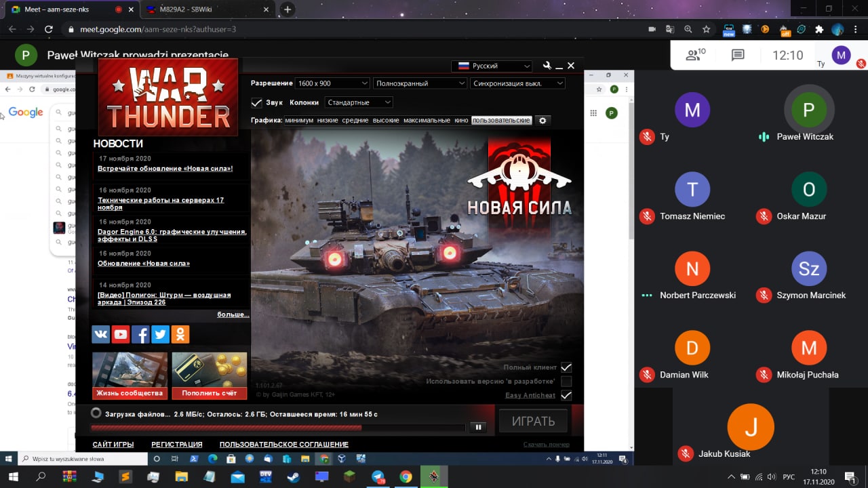Toggle Easy Anticheat checkbox
This screenshot has height=488, width=868.
click(566, 396)
